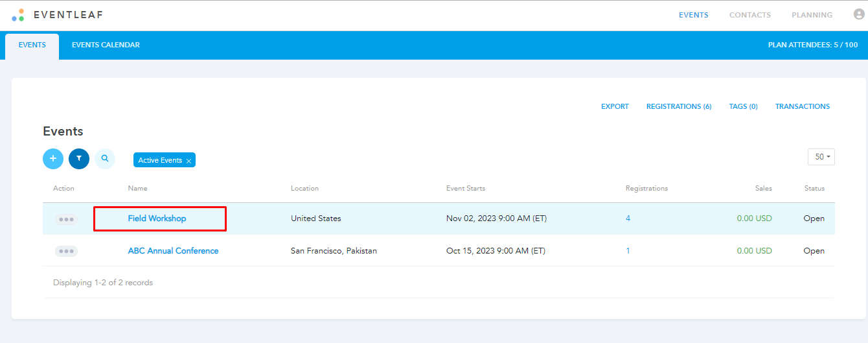This screenshot has height=343, width=868.
Task: Click Plan Attendees: 5 / 100 text
Action: [x=813, y=45]
